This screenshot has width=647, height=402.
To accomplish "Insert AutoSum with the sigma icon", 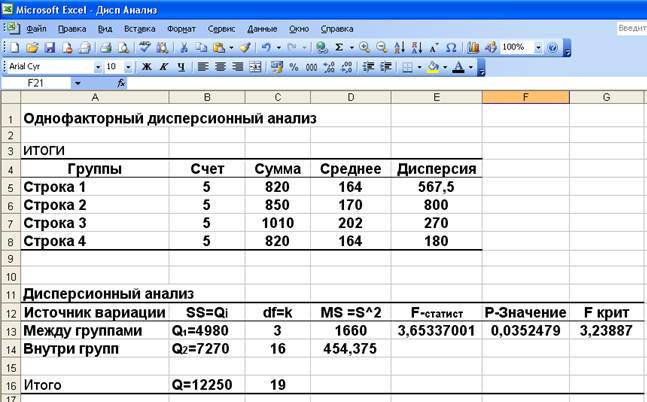I will click(339, 47).
